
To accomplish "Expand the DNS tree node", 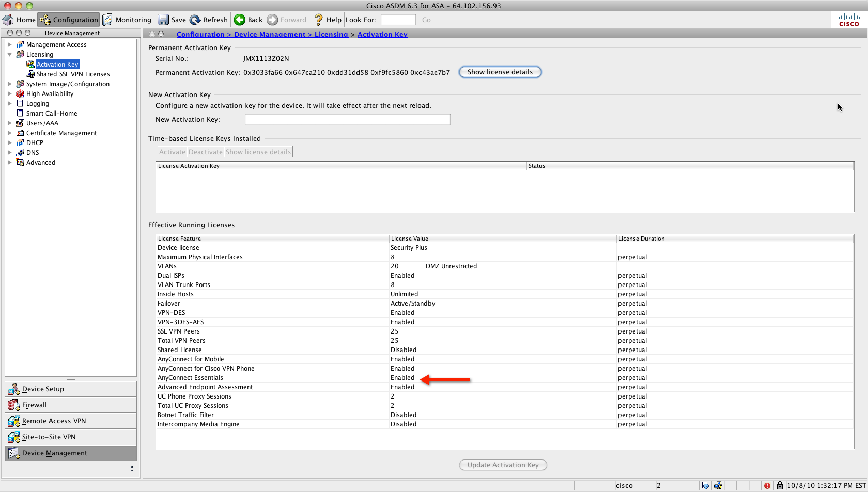I will coord(9,153).
